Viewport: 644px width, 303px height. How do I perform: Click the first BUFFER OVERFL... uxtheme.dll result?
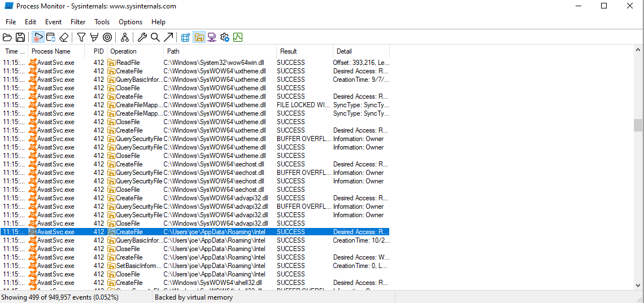[303, 139]
